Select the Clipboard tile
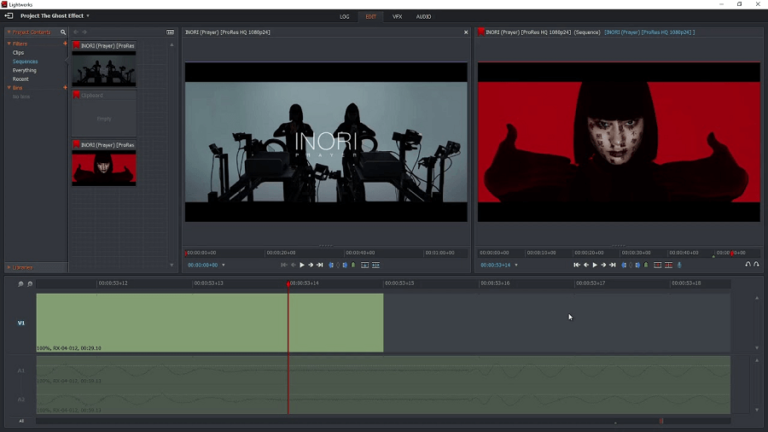The image size is (768, 432). click(x=104, y=113)
